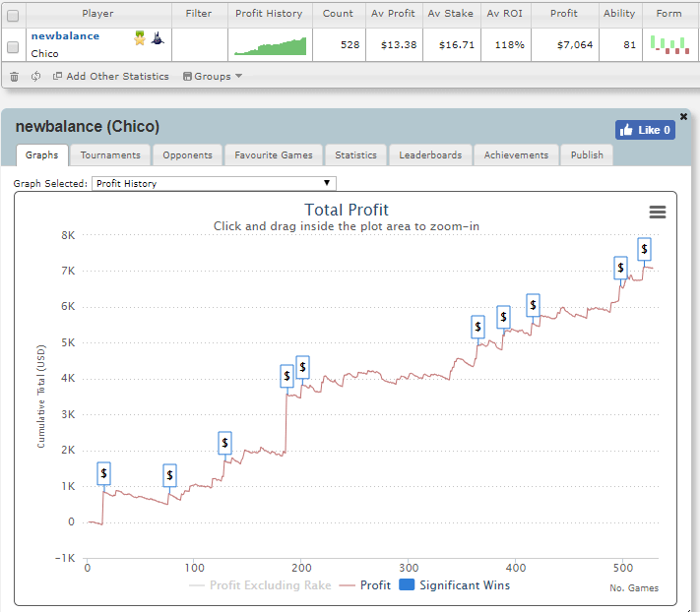The width and height of the screenshot is (700, 612).
Task: Click the Count column header
Action: coord(338,14)
